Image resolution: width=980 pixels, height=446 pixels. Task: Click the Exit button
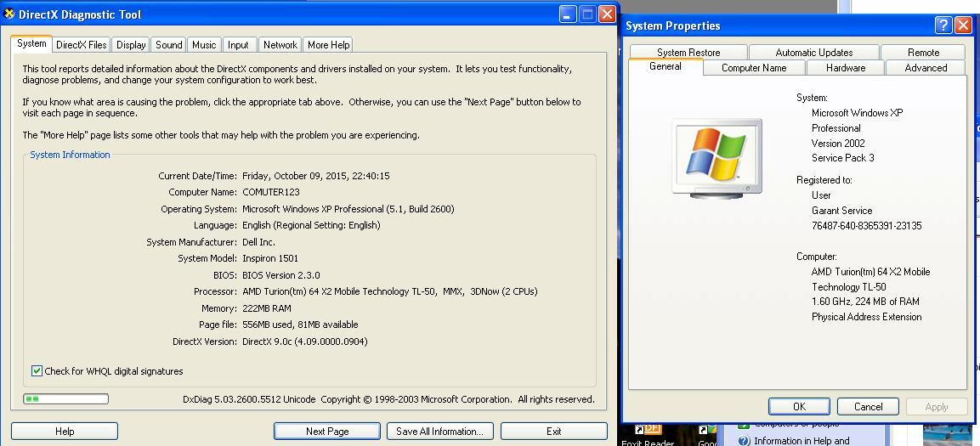pos(554,431)
